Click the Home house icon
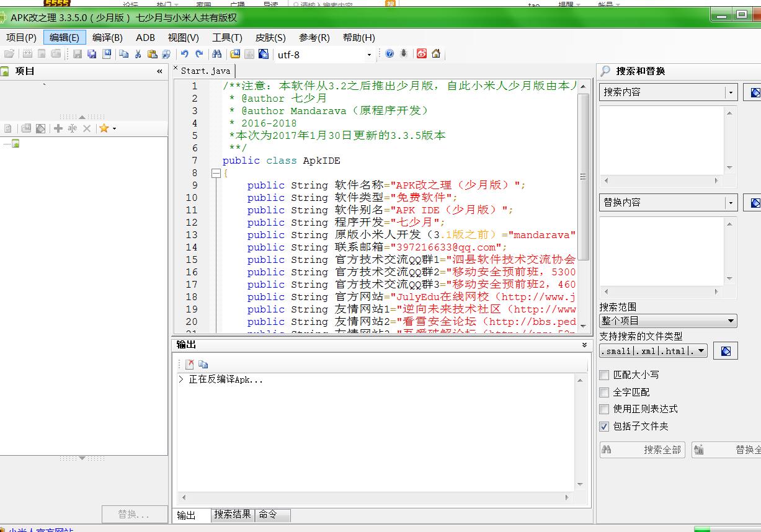 coord(436,55)
